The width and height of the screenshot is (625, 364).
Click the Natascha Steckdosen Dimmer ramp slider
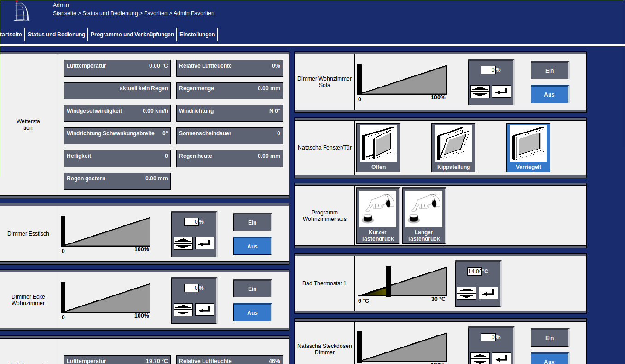(x=403, y=347)
